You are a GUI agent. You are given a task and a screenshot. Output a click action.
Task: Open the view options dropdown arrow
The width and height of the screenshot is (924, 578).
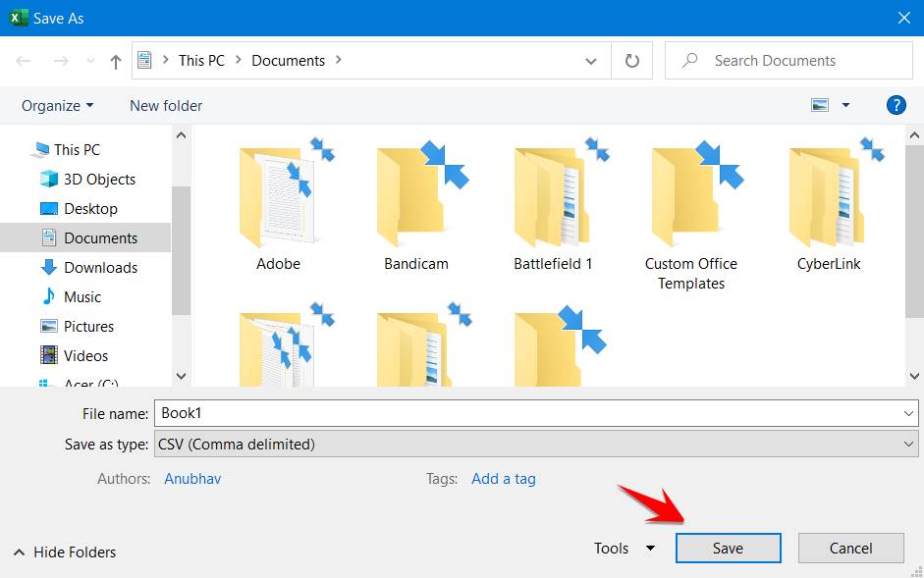pos(845,105)
